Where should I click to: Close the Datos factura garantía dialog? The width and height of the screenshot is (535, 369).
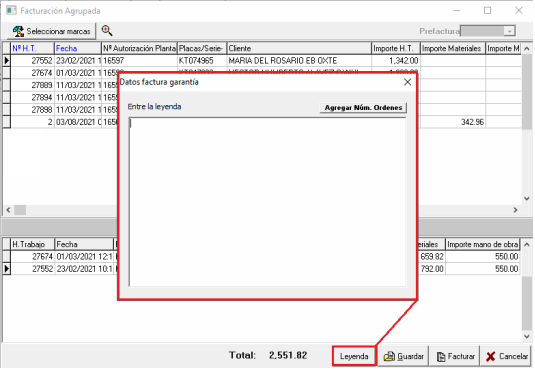click(407, 82)
